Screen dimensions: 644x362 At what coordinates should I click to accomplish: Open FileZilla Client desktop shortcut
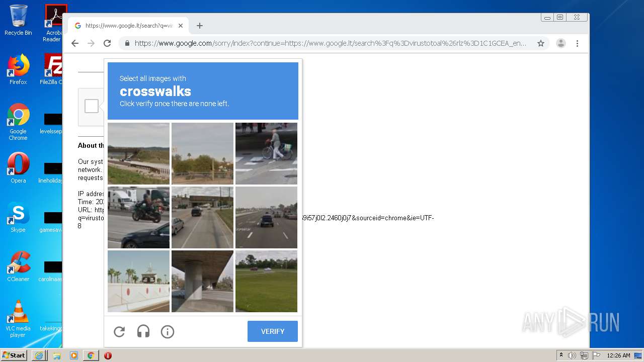tap(52, 69)
